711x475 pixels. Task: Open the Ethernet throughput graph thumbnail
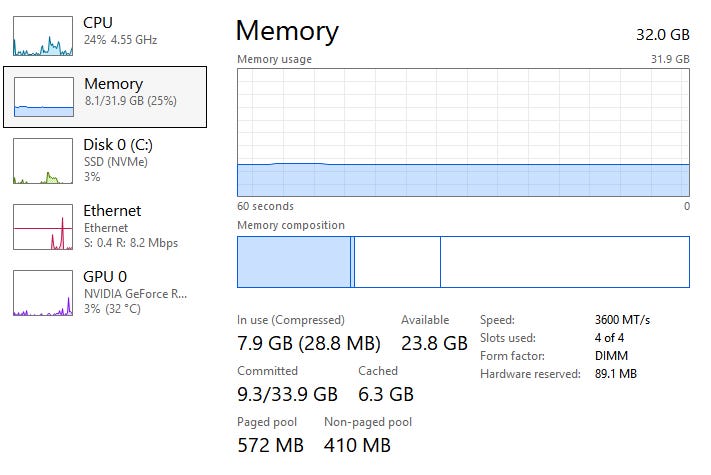tap(43, 226)
